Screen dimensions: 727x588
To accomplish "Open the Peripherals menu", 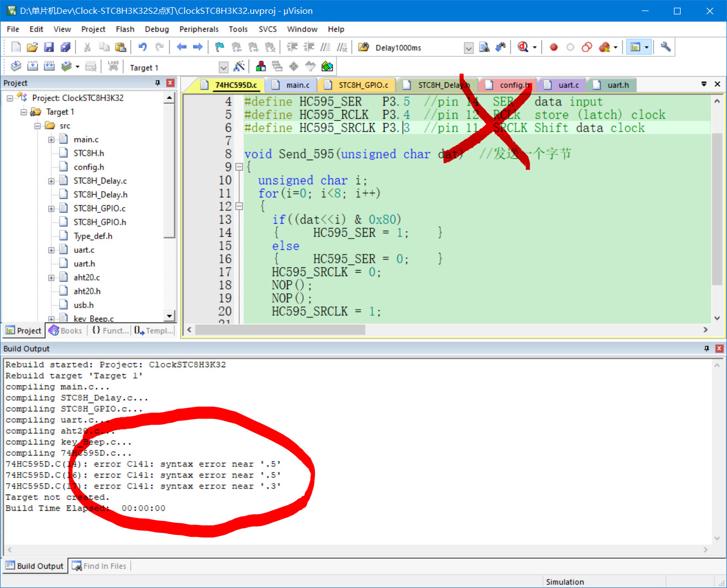I will pos(199,29).
